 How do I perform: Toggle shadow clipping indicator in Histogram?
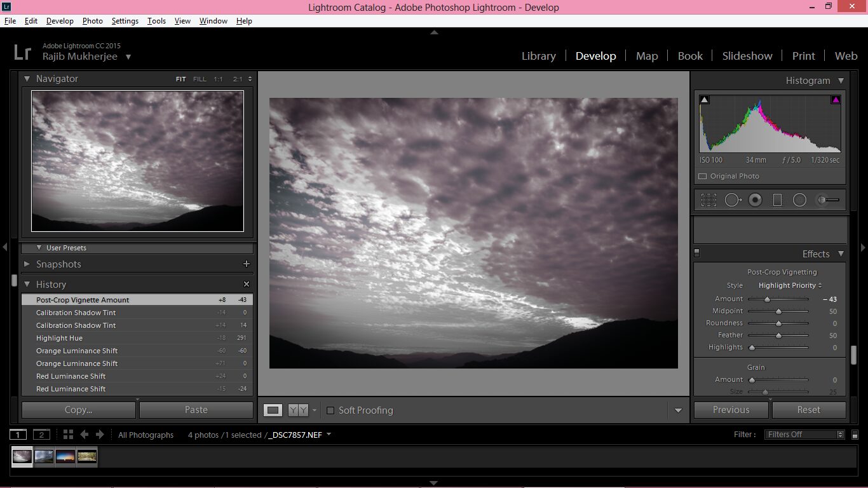click(704, 100)
